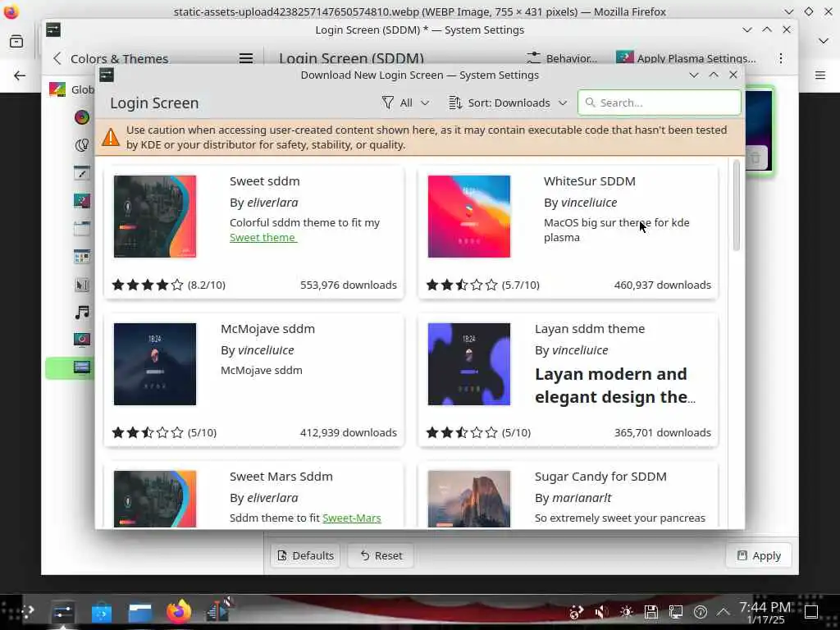Click the 'Sugar Candy for SDDM' title

click(x=600, y=477)
